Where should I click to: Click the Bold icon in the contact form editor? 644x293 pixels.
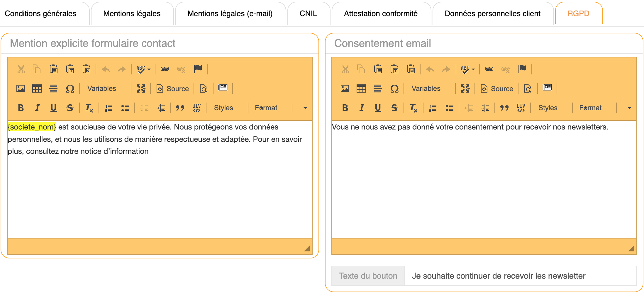[21, 108]
